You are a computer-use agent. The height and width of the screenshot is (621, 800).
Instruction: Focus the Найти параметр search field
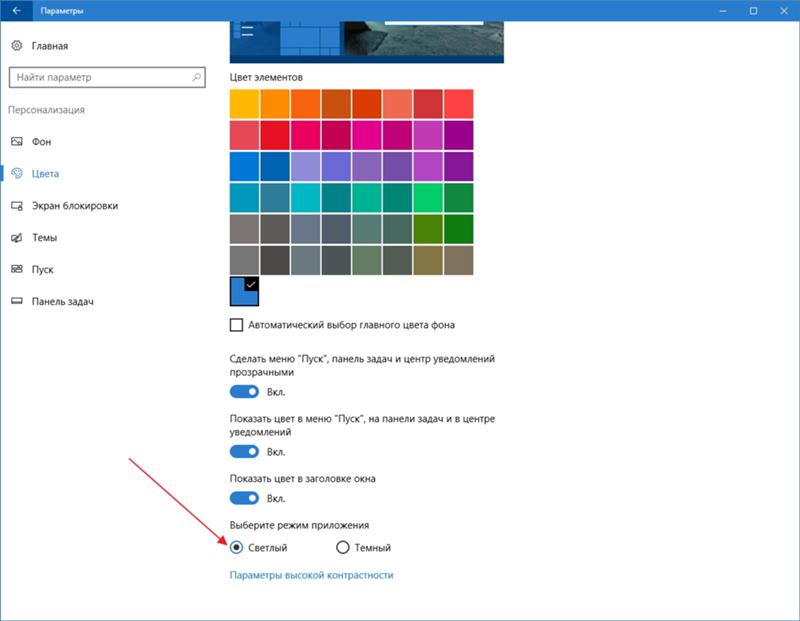coord(107,77)
